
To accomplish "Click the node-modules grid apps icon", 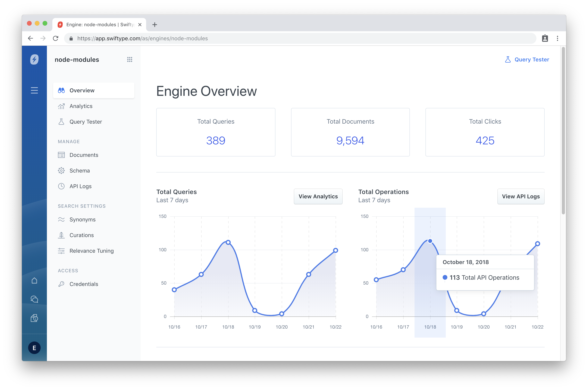I will click(x=130, y=60).
